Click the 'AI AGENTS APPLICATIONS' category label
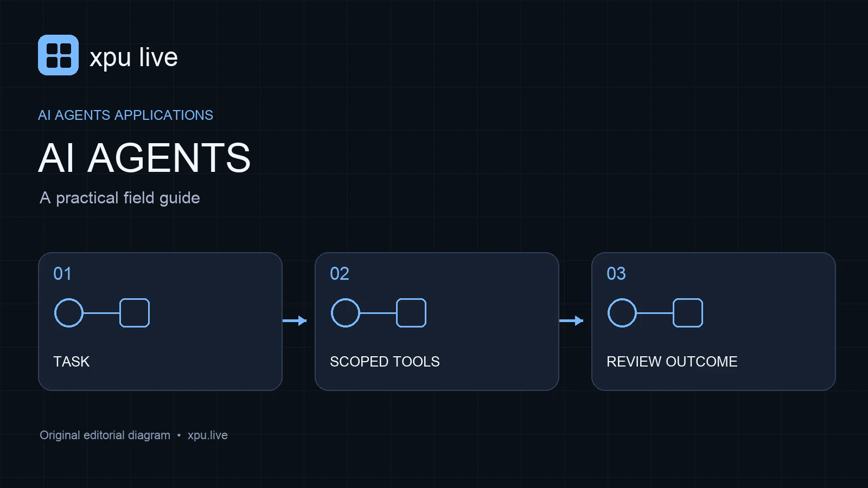 click(125, 115)
